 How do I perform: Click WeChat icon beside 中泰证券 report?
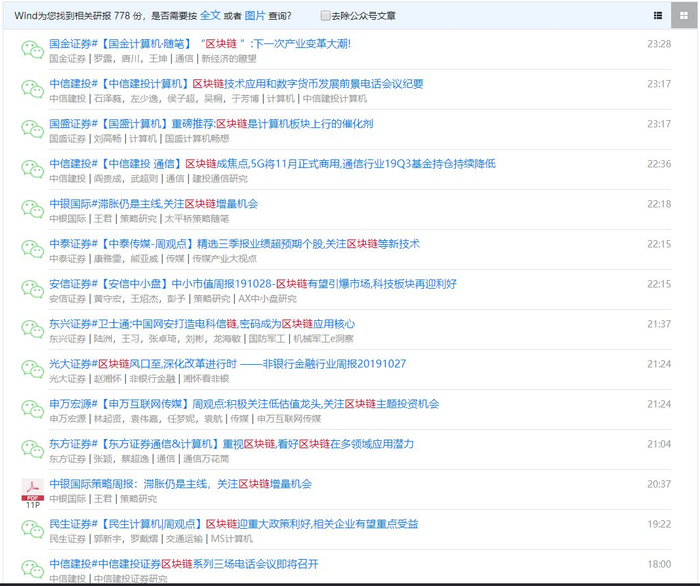33,249
